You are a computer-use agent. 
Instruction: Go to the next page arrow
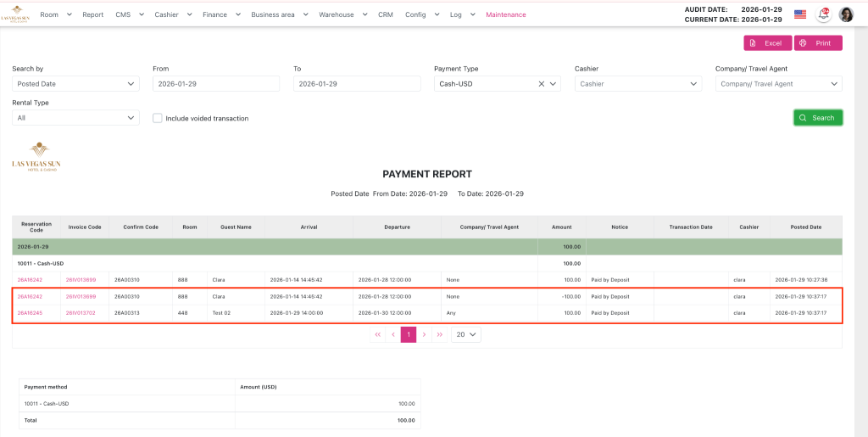click(424, 334)
